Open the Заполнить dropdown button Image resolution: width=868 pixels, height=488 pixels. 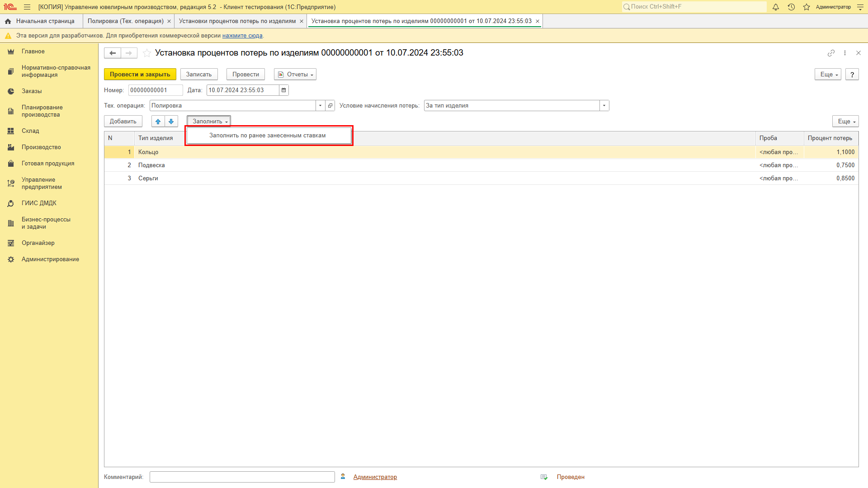pyautogui.click(x=209, y=122)
